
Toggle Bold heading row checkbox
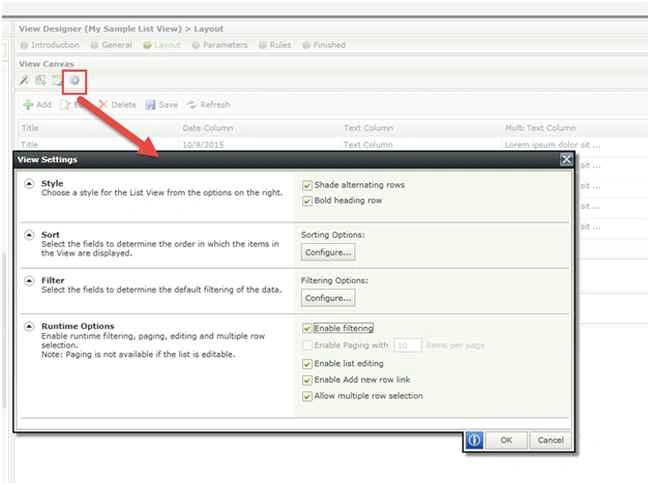307,201
